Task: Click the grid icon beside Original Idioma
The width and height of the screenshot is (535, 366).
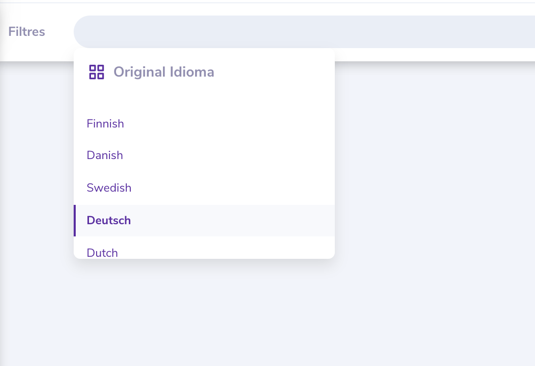Action: (x=97, y=72)
